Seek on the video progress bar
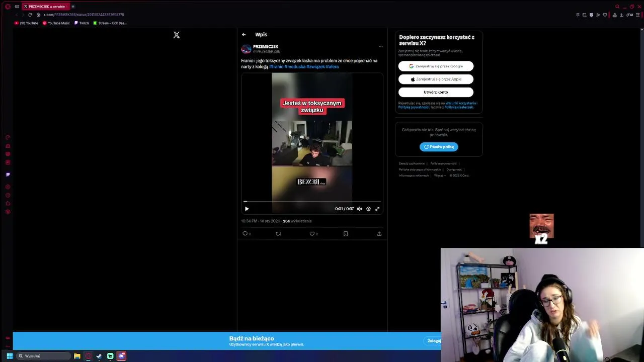This screenshot has height=362, width=644. 312,201
